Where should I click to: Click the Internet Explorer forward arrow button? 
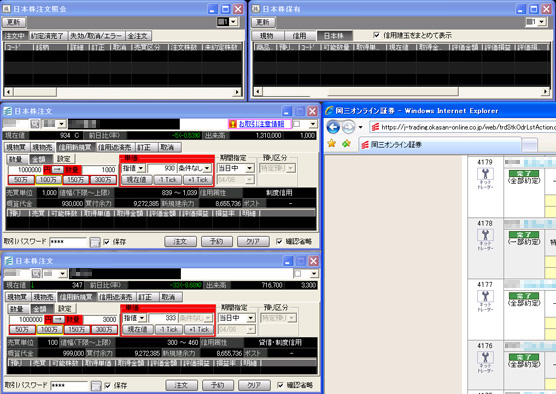348,127
